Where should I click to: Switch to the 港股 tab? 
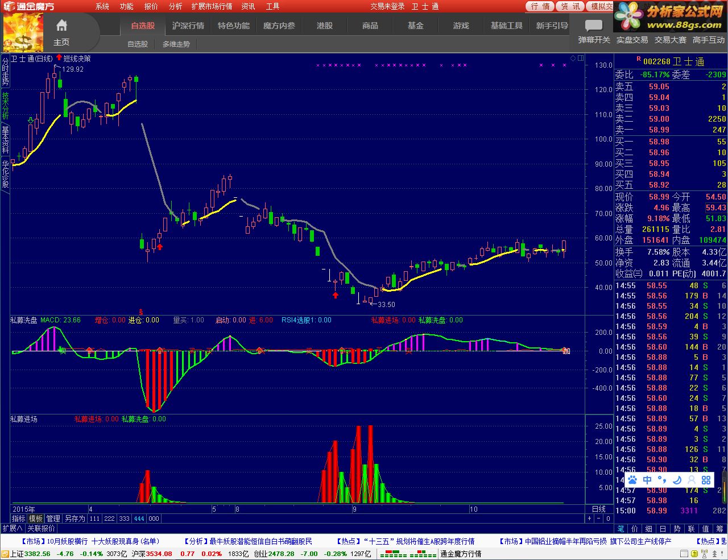click(x=325, y=26)
